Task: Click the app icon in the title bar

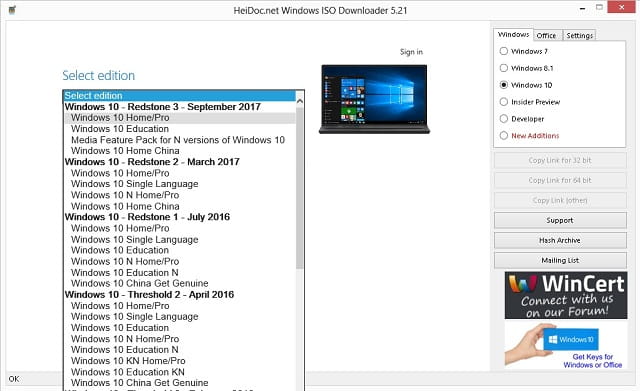Action: tap(12, 10)
